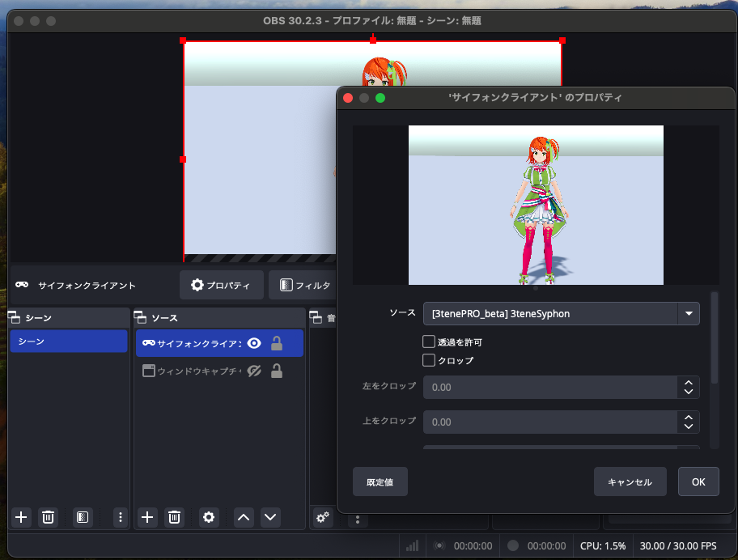Click フィルタ button in source toolbar

coord(302,285)
